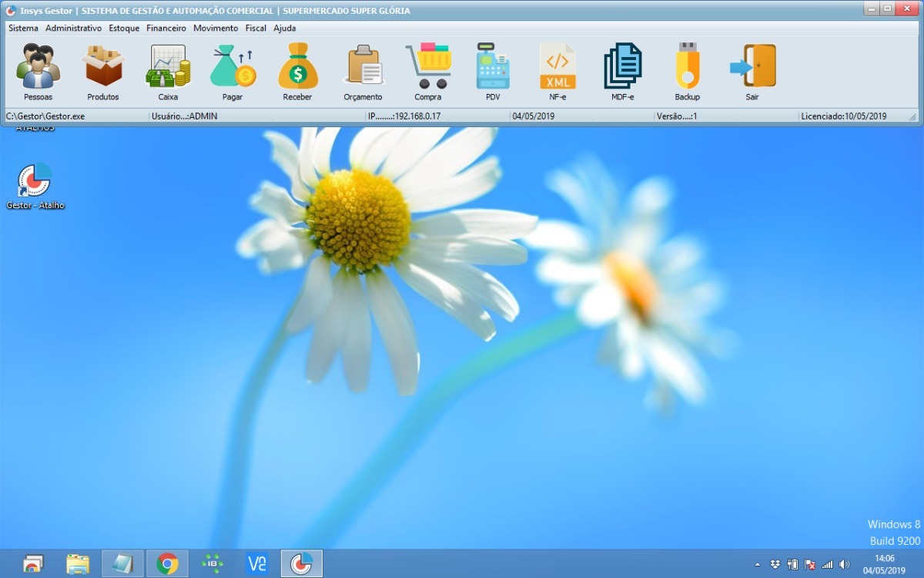The image size is (924, 578).
Task: Click the Licenciado 10/05/2019 status entry
Action: [844, 116]
